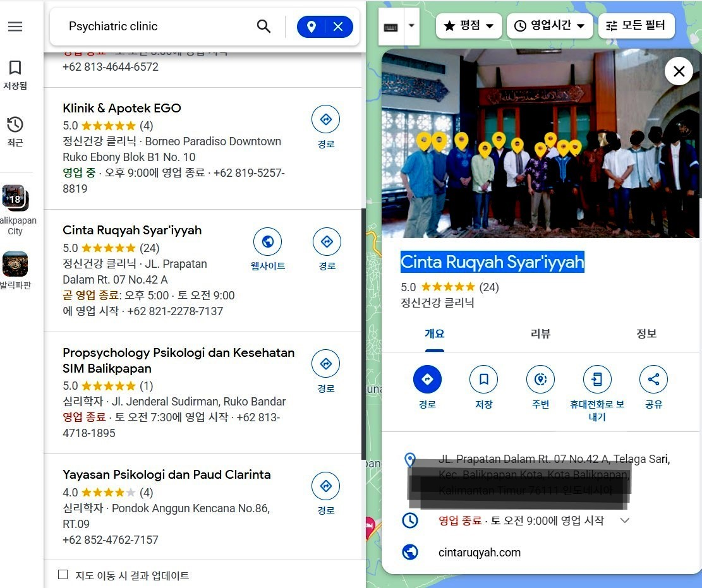Click the keyboard input tool icon
This screenshot has width=702, height=588.
[x=391, y=27]
